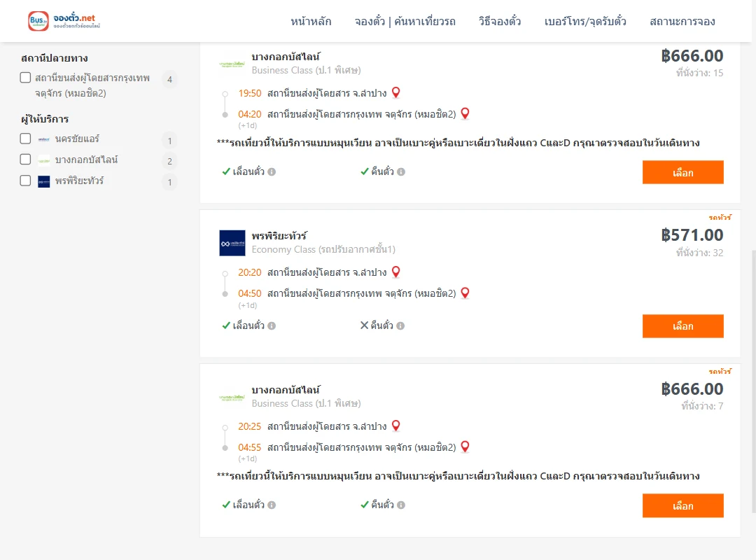Open the จองตั๋ว.net home logo
Viewport: 756px width, 560px height.
[x=64, y=21]
